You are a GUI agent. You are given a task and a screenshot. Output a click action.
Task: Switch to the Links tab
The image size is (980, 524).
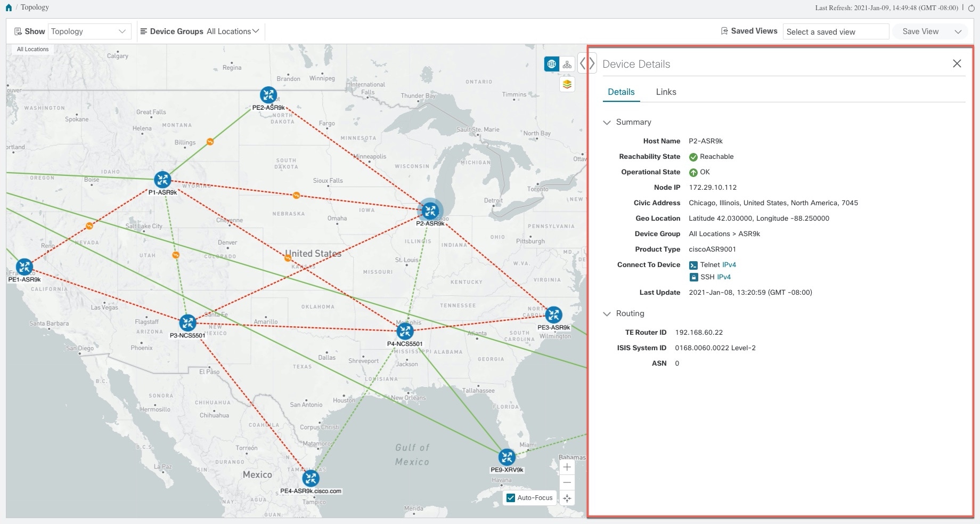(666, 92)
